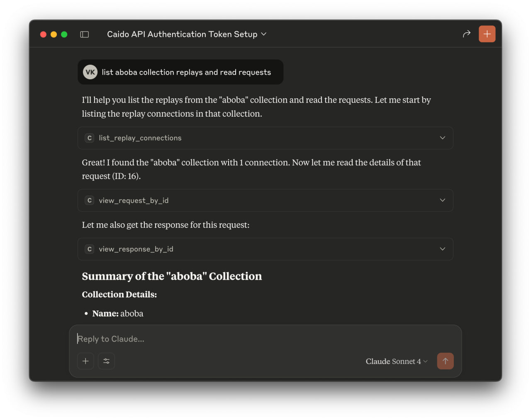Click the green zoom traffic light button

(64, 34)
